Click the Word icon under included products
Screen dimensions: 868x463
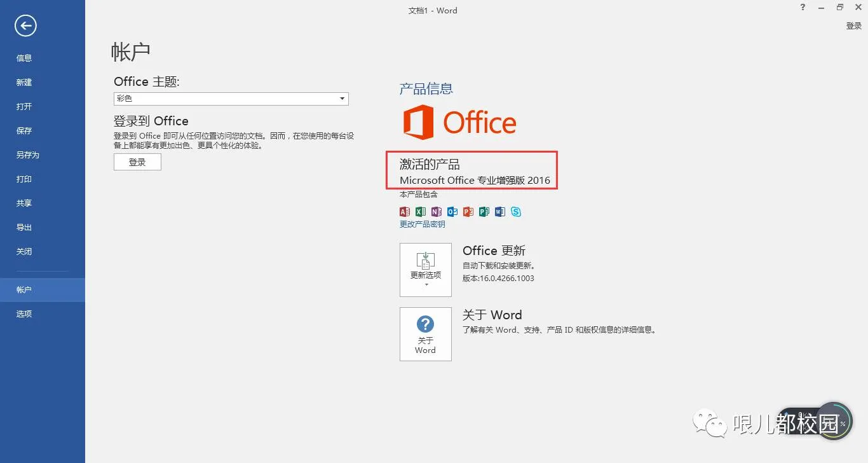click(x=500, y=212)
